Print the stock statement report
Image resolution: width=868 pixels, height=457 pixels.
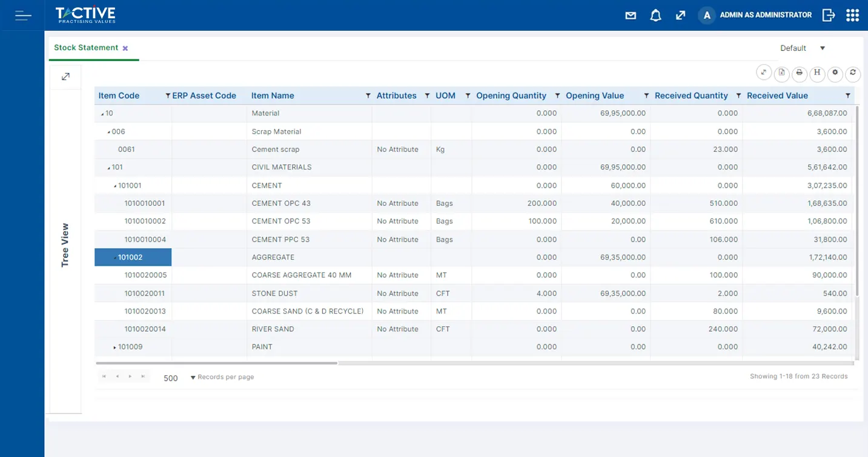[x=799, y=73]
